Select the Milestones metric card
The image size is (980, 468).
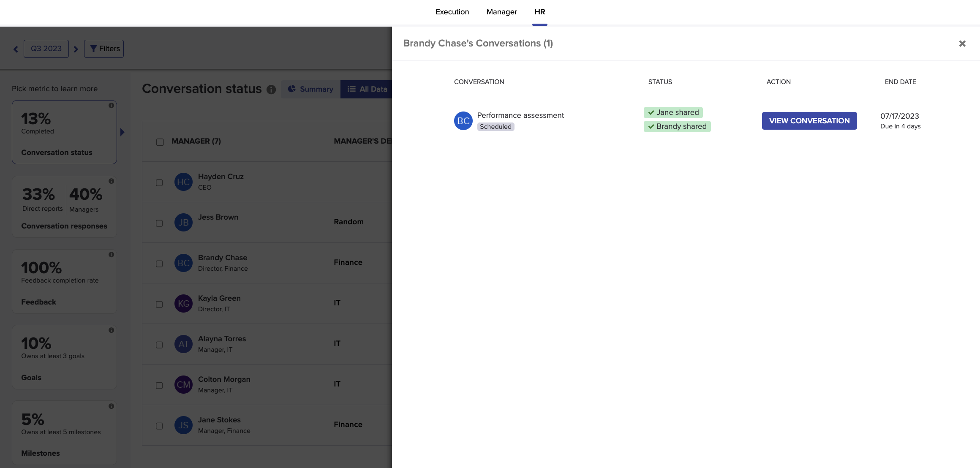point(64,433)
